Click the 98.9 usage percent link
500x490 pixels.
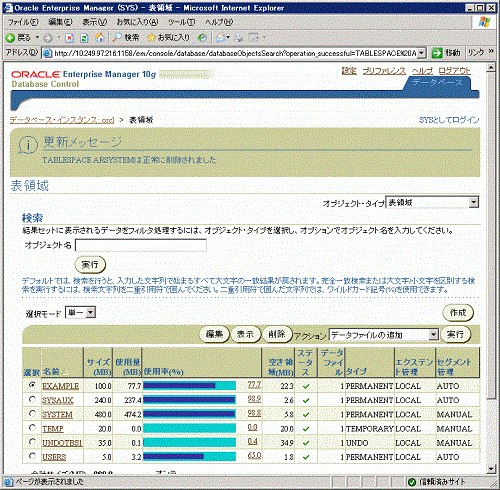(x=254, y=399)
